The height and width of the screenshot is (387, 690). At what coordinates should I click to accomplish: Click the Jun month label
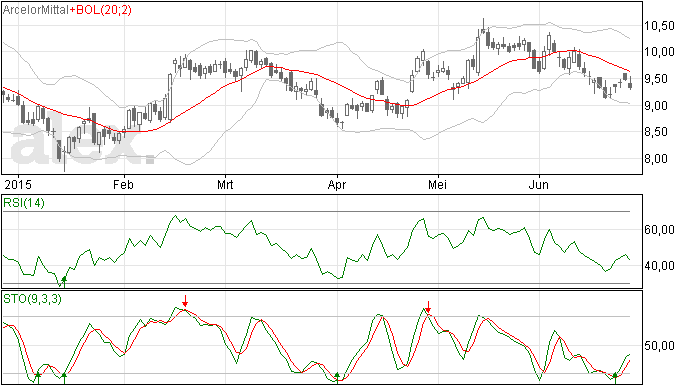click(x=539, y=184)
